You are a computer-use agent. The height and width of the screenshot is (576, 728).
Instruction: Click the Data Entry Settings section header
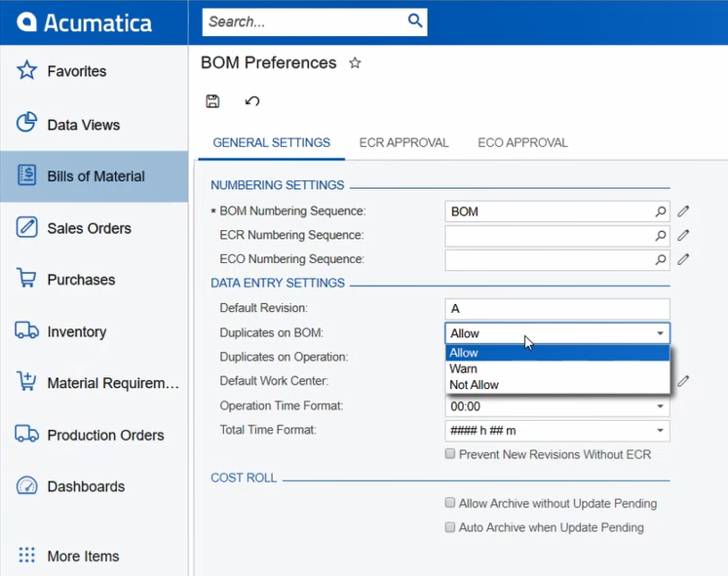[x=278, y=283]
